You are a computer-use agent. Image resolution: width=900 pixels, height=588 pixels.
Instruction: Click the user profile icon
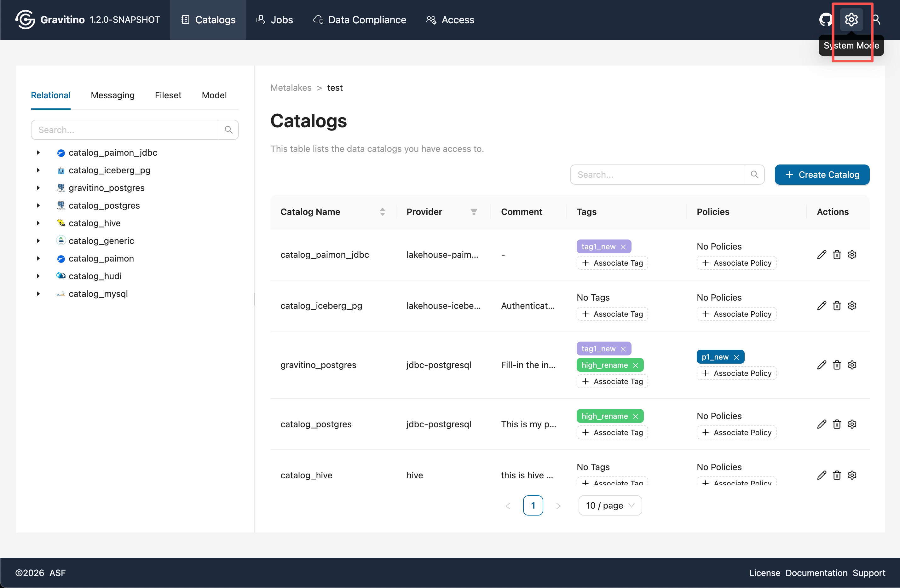click(876, 20)
